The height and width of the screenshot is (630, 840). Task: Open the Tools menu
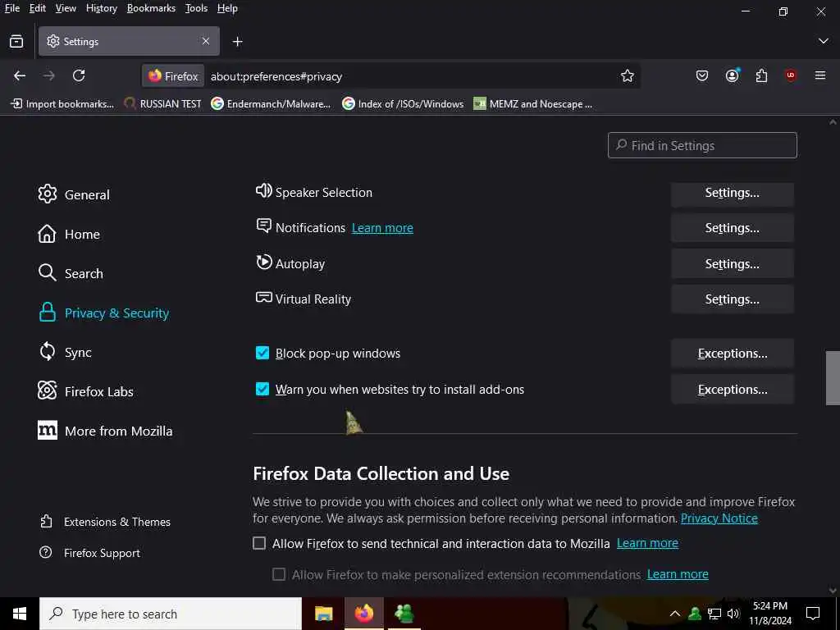click(196, 8)
